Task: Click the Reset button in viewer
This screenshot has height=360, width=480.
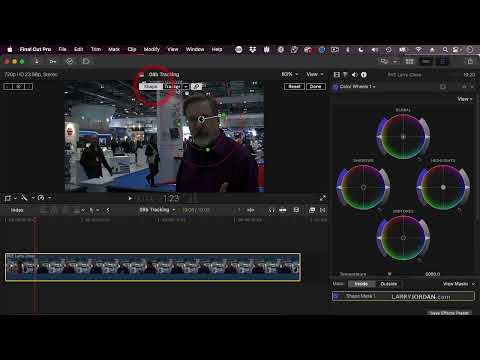Action: [x=294, y=86]
